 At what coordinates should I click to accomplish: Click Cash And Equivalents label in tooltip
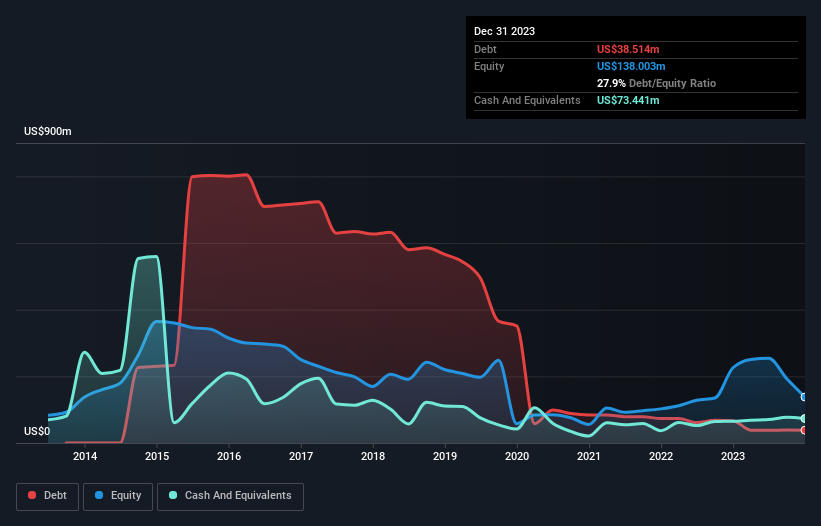point(527,100)
